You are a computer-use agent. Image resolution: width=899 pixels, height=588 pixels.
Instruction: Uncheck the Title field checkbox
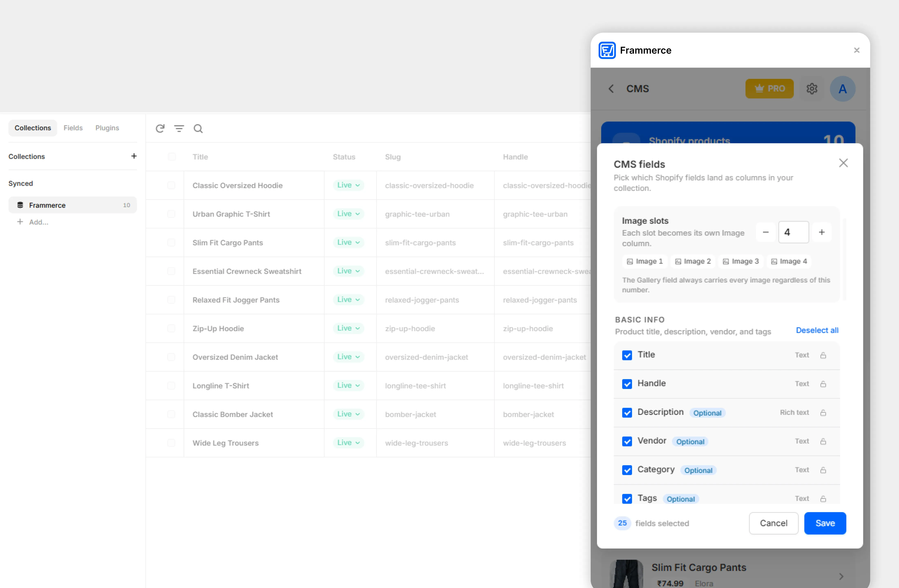pos(627,355)
